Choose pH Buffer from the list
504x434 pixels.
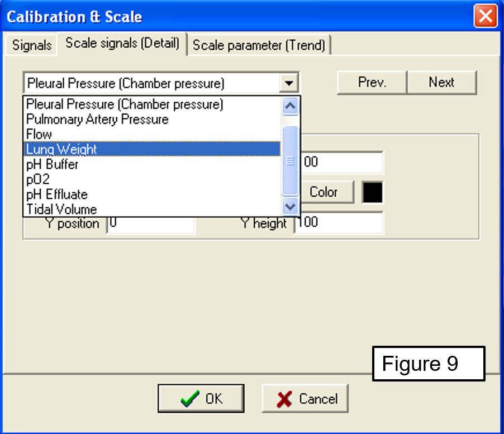pyautogui.click(x=53, y=165)
